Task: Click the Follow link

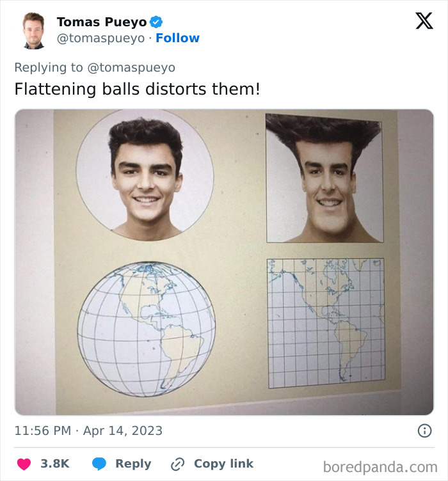Action: click(x=178, y=38)
